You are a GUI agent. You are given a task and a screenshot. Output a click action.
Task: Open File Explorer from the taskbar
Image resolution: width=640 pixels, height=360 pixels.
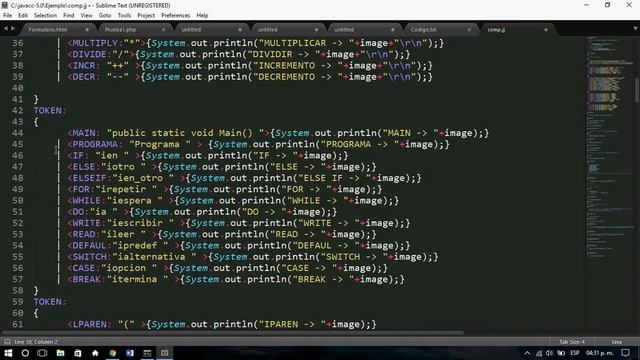click(x=60, y=353)
